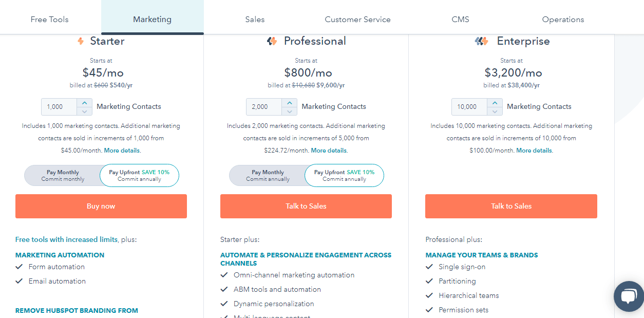Switch to the Sales tab
The width and height of the screenshot is (644, 318).
(255, 20)
